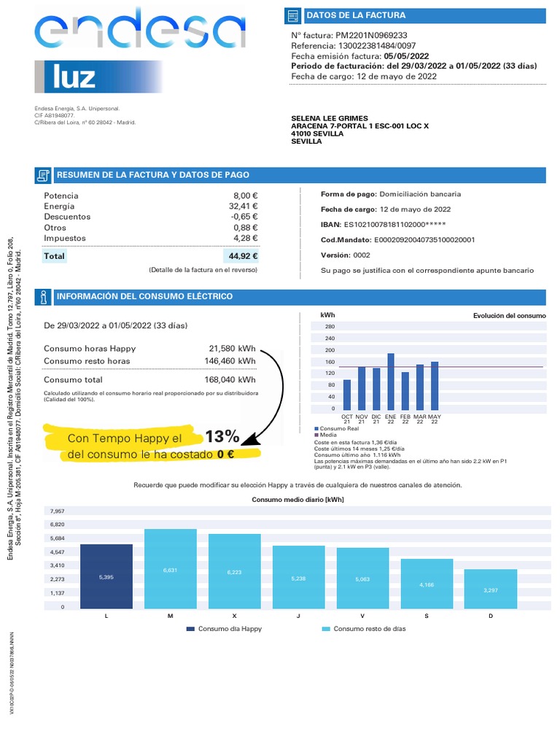Click 'Evolución del consumo' chart title

(510, 316)
